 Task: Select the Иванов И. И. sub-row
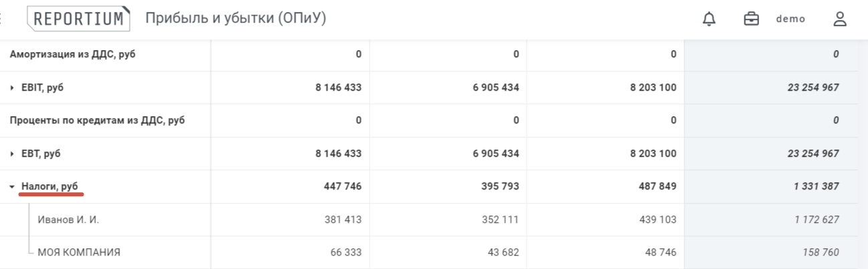68,220
